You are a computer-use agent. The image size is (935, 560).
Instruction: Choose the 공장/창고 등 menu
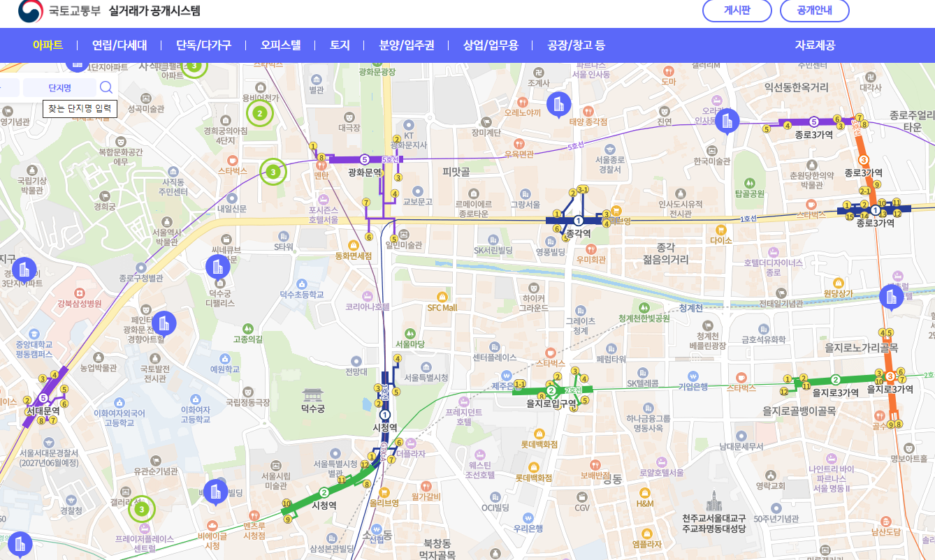(577, 45)
